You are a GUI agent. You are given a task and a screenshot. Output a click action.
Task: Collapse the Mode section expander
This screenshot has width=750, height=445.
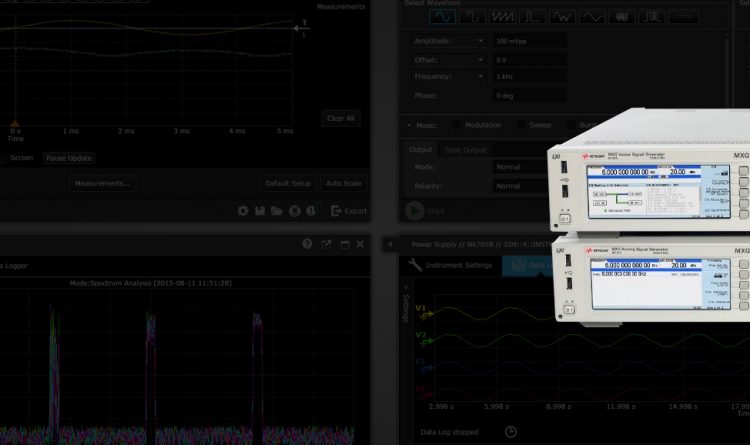(x=409, y=125)
